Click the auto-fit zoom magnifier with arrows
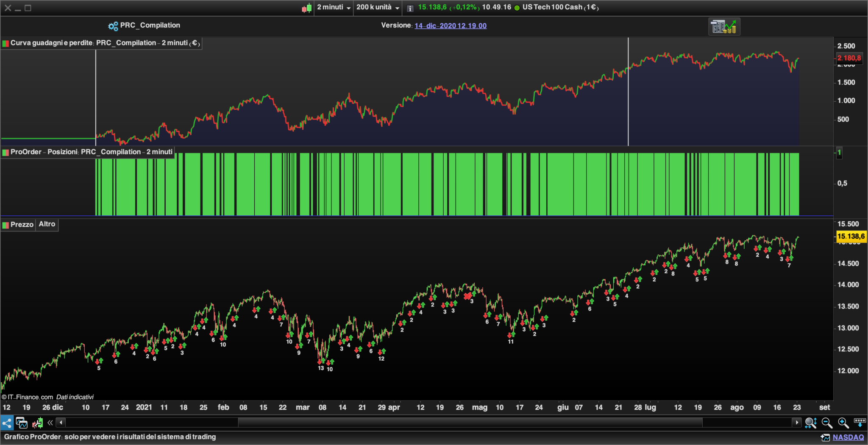This screenshot has width=868, height=445. 810,423
